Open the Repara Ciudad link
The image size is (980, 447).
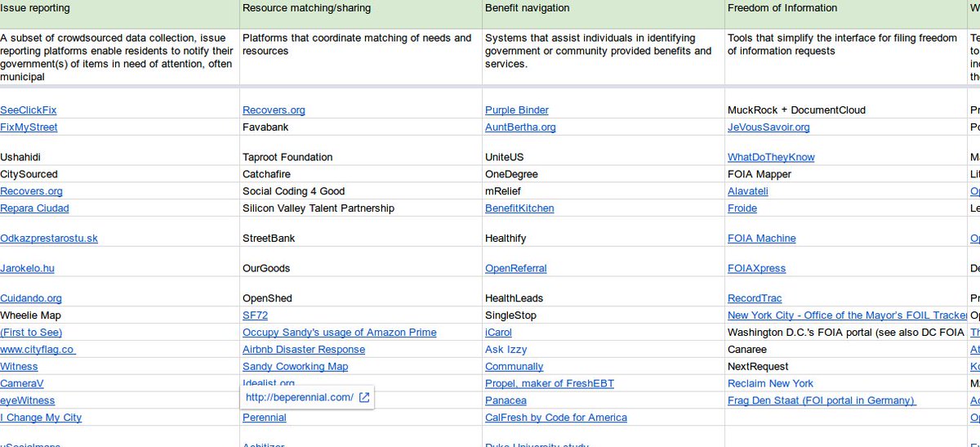tap(34, 208)
